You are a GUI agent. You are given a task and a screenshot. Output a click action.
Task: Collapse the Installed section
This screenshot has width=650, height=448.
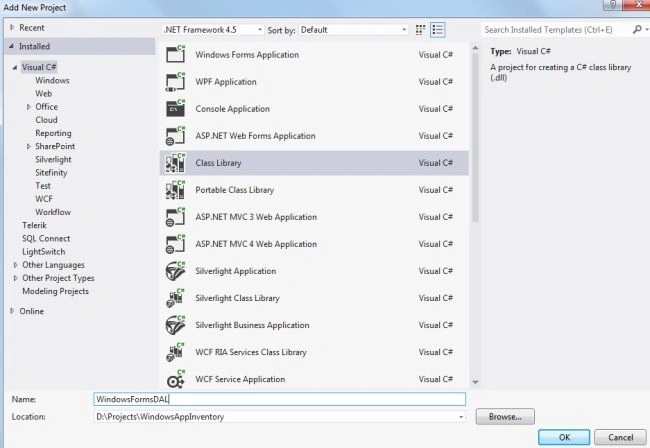click(11, 46)
